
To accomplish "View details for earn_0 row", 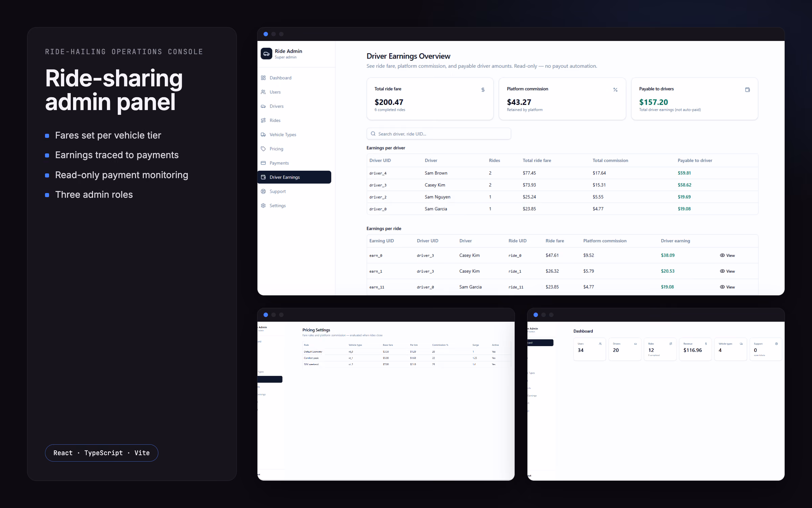I will pyautogui.click(x=727, y=256).
